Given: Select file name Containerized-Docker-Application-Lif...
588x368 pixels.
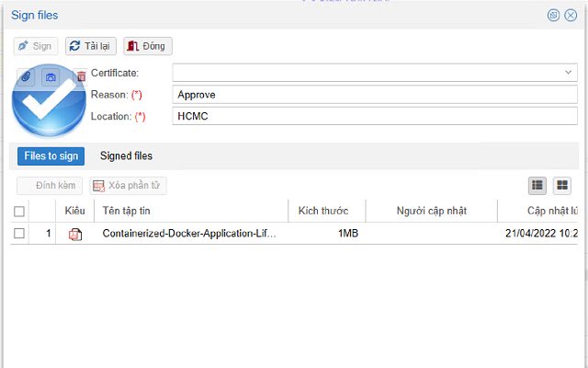Looking at the screenshot, I should click(x=189, y=233).
